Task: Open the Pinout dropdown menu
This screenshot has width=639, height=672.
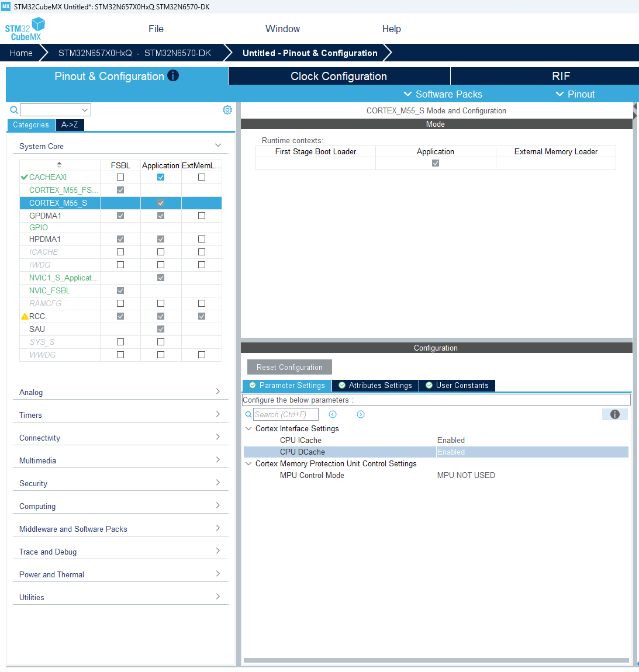Action: [x=575, y=94]
